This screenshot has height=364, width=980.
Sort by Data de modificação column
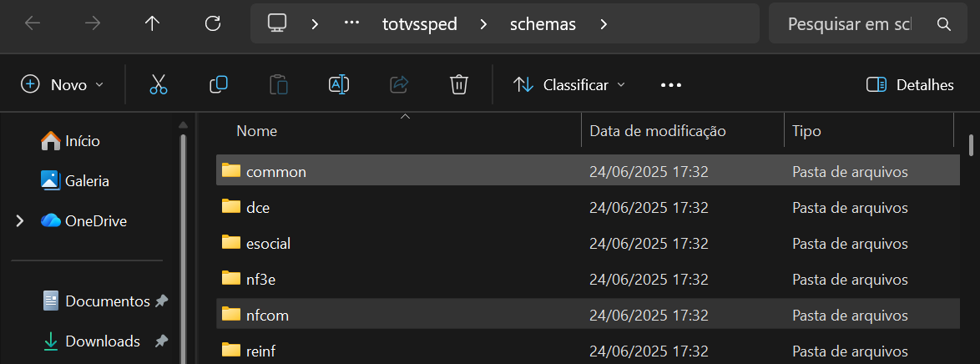658,131
